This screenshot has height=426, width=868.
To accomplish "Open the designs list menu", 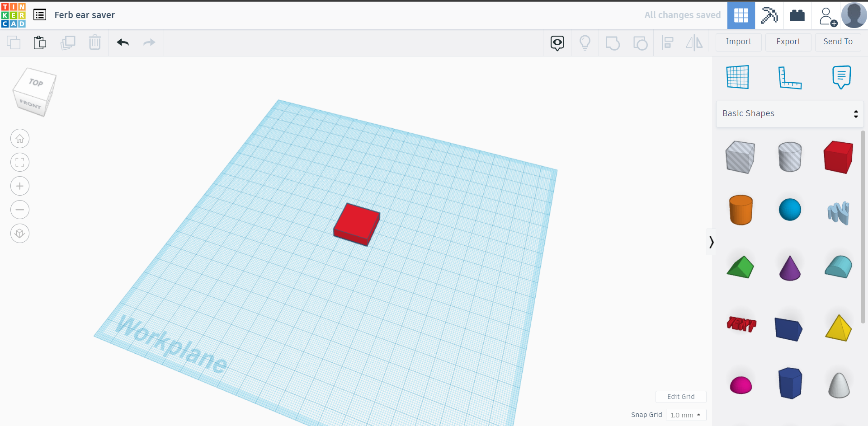I will (40, 14).
